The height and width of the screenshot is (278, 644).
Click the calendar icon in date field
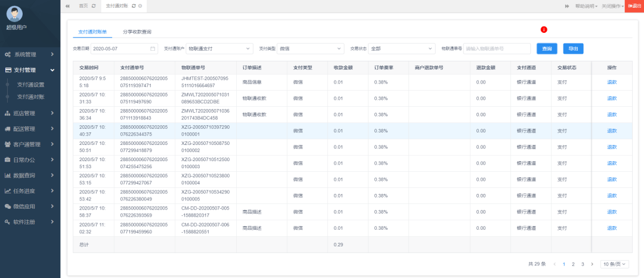coord(153,48)
